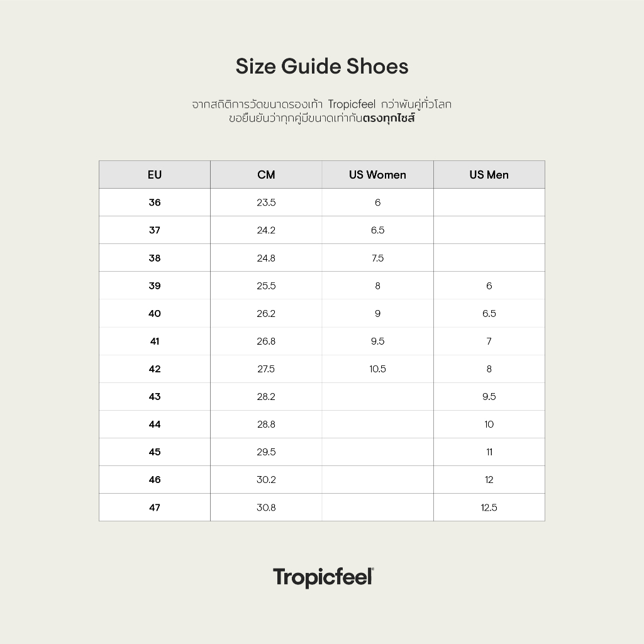Click US Men size 11 cell
This screenshot has height=644, width=644.
[489, 452]
